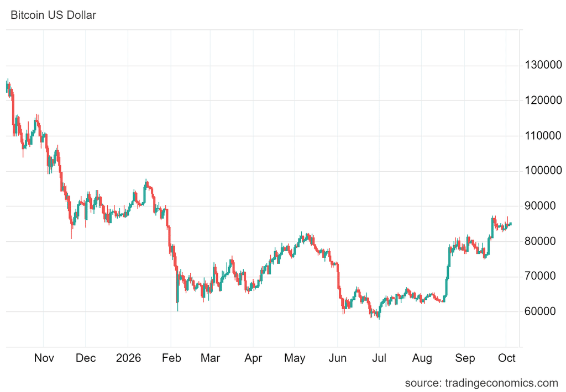The width and height of the screenshot is (566, 392).
Task: Click the Bitcoin US Dollar chart title
Action: point(54,15)
